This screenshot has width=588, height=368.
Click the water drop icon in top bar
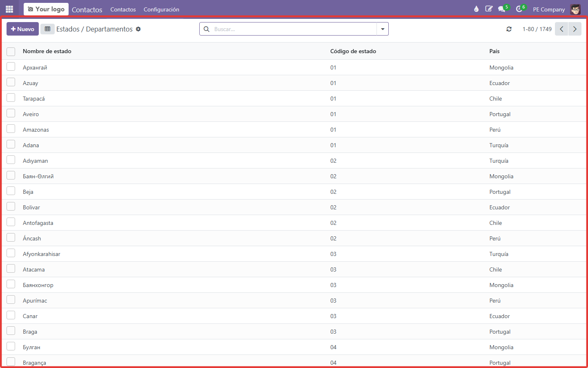pyautogui.click(x=476, y=9)
